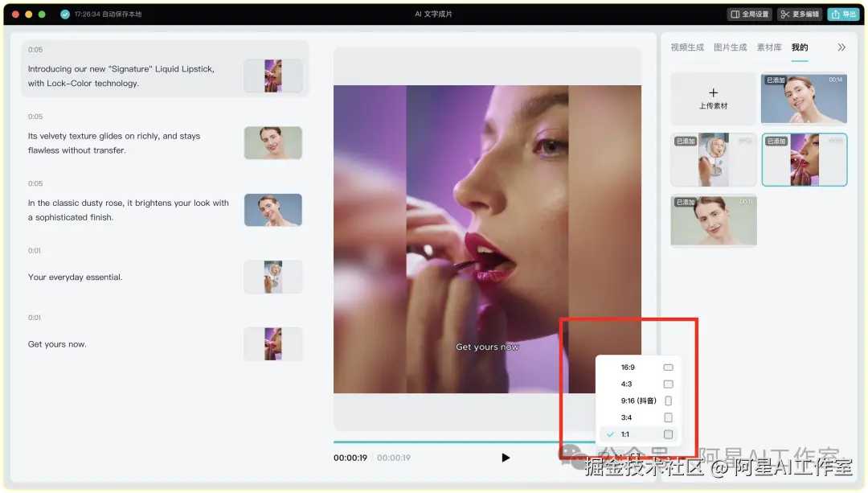Click the "Get yours now." script line
Viewport: 868px width, 493px height.
coord(57,344)
